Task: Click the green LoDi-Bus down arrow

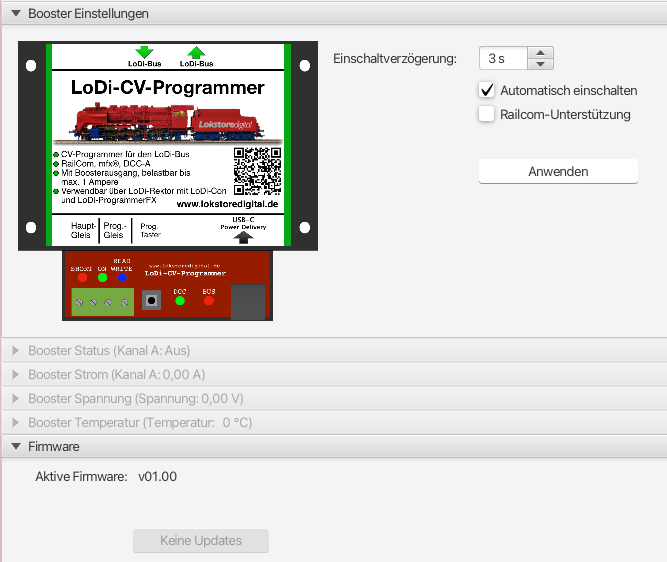Action: coord(144,52)
